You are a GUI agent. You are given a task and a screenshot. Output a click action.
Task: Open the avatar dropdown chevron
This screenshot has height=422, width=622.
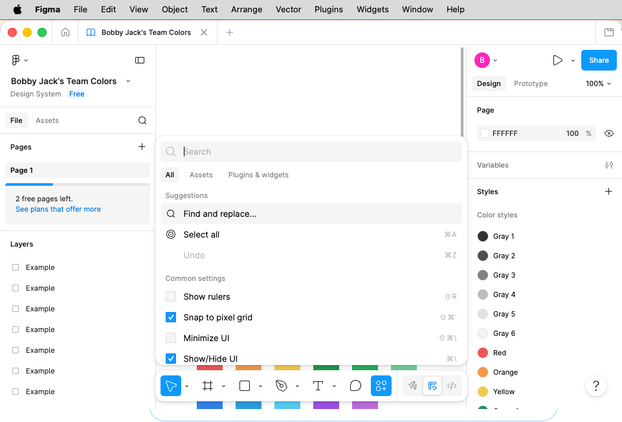[495, 60]
